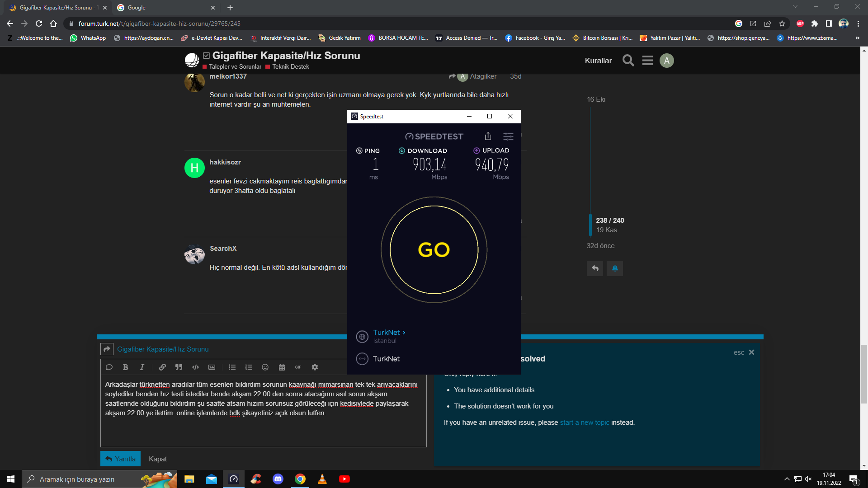The height and width of the screenshot is (488, 868).
Task: Insert a bulleted list in the editor
Action: pos(232,367)
